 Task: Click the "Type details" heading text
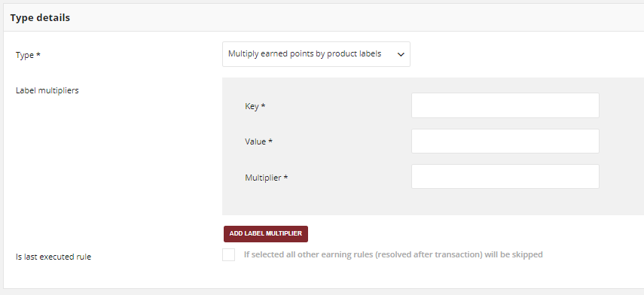click(x=40, y=17)
